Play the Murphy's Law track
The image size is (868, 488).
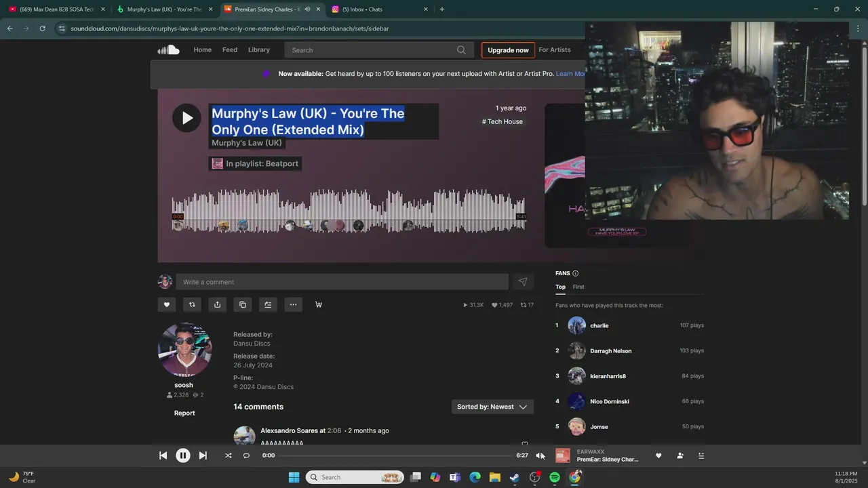pyautogui.click(x=186, y=118)
